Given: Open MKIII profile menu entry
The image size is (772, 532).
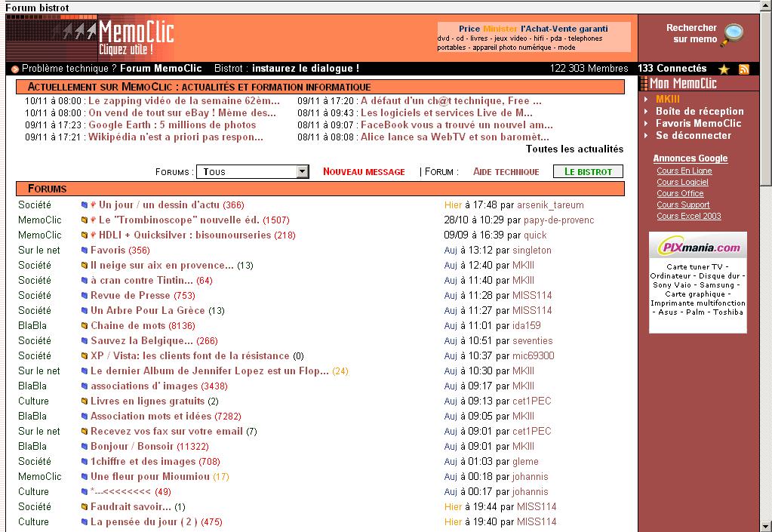Looking at the screenshot, I should (668, 99).
